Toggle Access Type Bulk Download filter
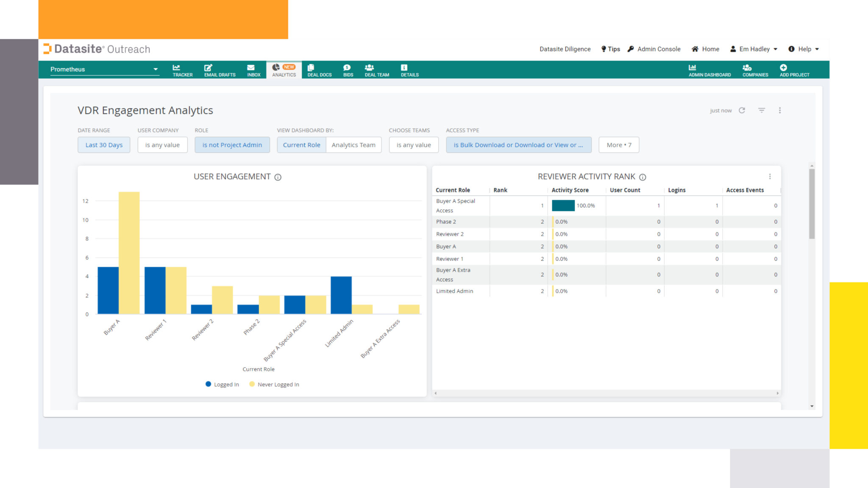868x488 pixels. [518, 145]
